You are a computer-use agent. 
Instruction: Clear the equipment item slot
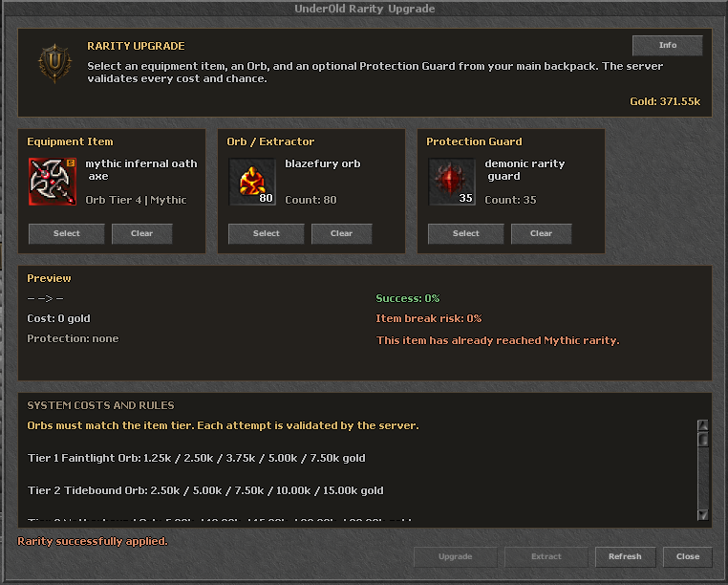142,233
